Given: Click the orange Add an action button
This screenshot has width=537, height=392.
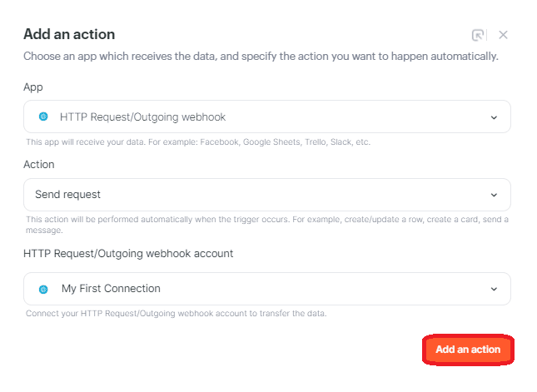Looking at the screenshot, I should (468, 350).
